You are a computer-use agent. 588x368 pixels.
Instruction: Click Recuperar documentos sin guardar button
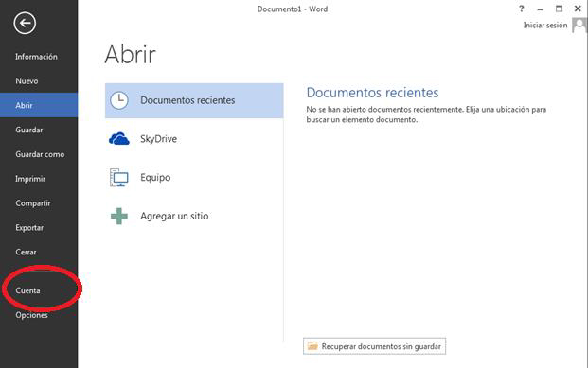pos(374,346)
